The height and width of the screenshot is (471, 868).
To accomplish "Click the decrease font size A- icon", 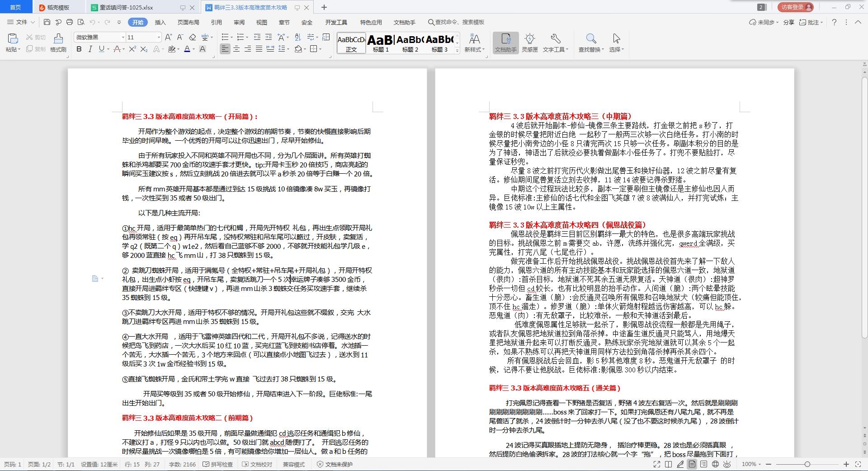I will tap(180, 37).
